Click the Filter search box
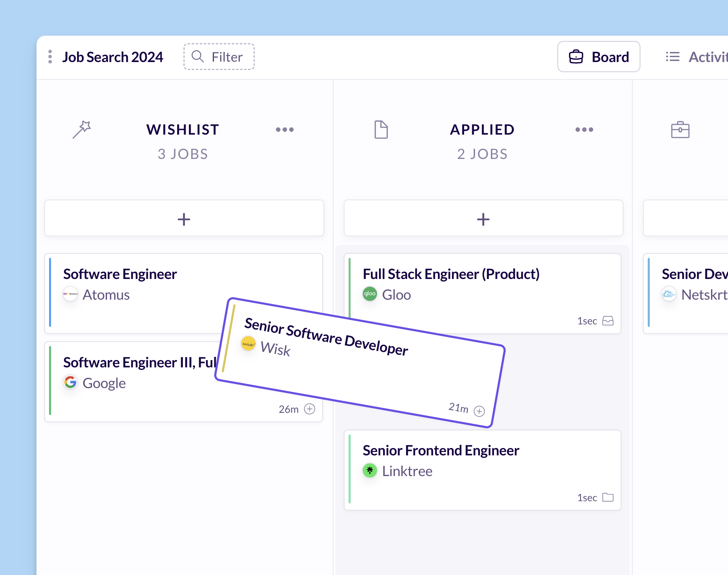The image size is (728, 575). pos(219,57)
